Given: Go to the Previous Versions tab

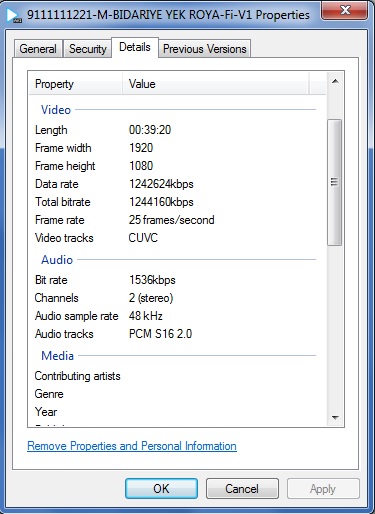Looking at the screenshot, I should point(205,49).
